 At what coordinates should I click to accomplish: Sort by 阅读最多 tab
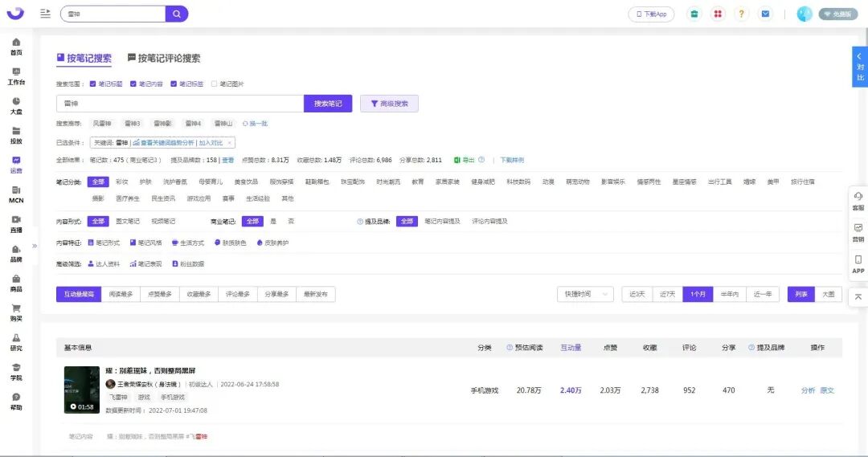(x=121, y=294)
